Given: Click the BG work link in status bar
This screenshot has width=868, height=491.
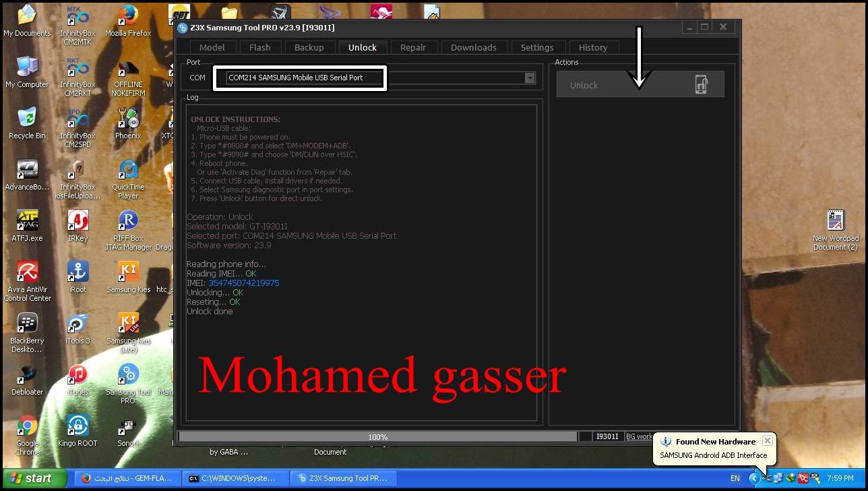Looking at the screenshot, I should [640, 436].
